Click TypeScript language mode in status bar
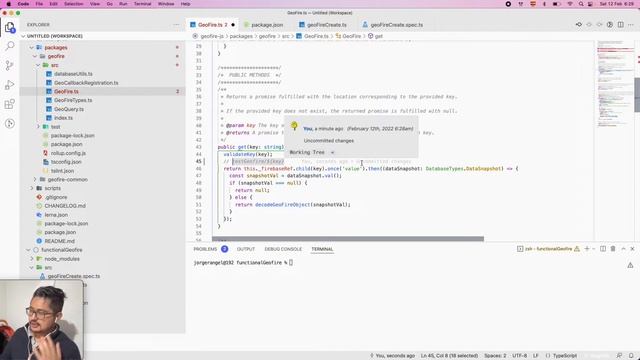The height and width of the screenshot is (360, 640). [x=564, y=356]
